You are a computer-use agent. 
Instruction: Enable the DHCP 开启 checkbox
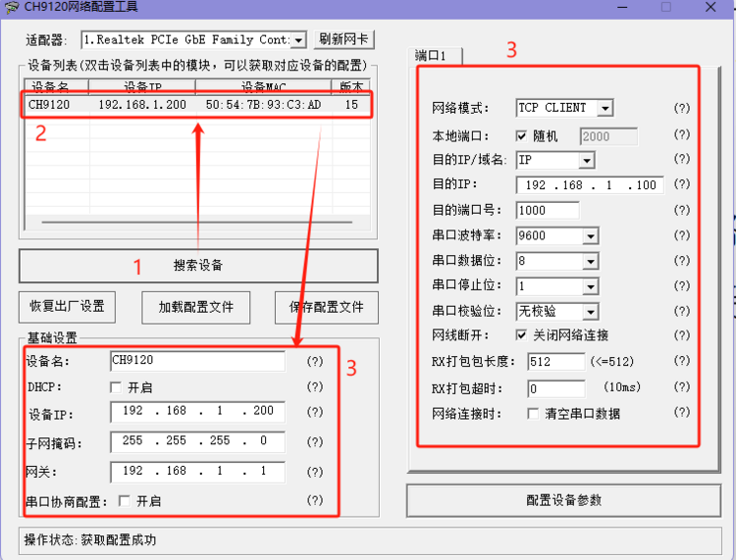116,387
